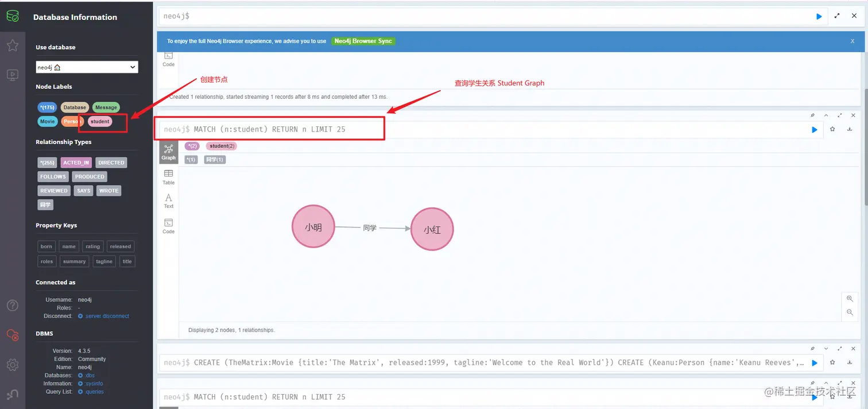Fullscreen the CREATE TheMatrix frame
This screenshot has width=868, height=409.
click(x=840, y=349)
